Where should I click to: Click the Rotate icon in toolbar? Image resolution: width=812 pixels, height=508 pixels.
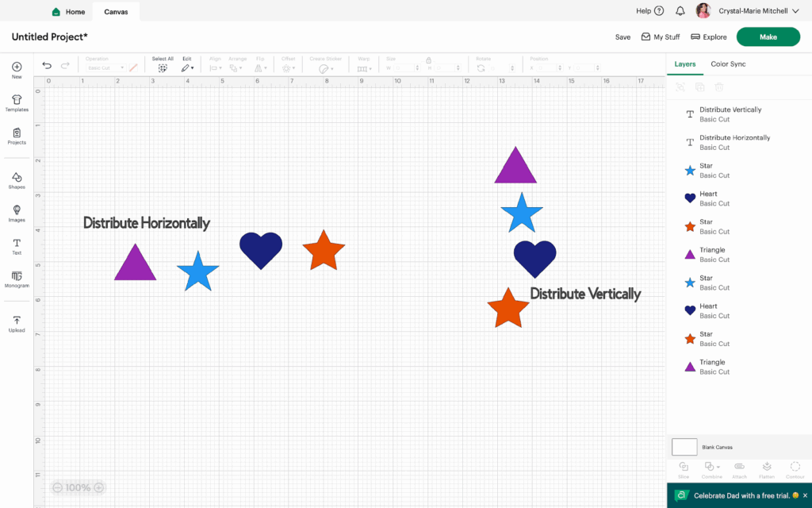[481, 68]
